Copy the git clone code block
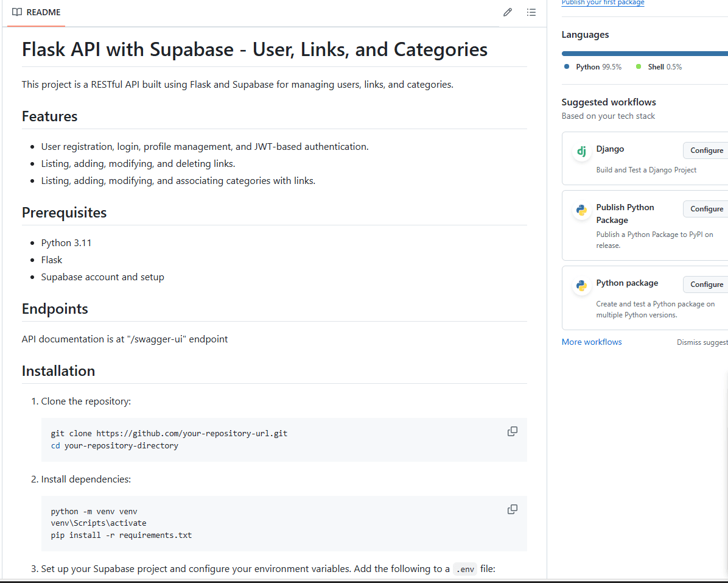Viewport: 728px width, 583px height. click(513, 431)
